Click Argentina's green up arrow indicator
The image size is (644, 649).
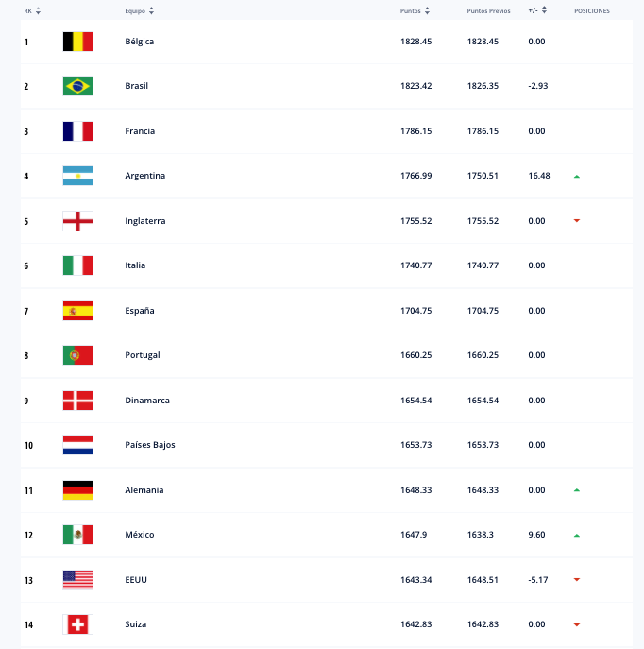[x=577, y=177]
